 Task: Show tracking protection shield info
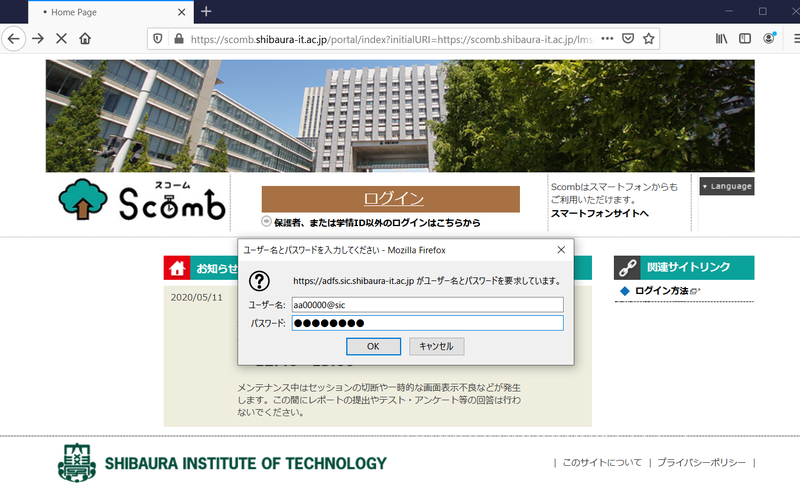point(158,39)
